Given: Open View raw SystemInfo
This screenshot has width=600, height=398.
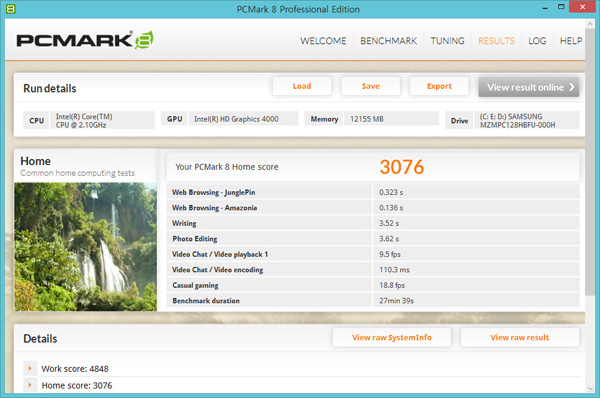Looking at the screenshot, I should click(392, 337).
